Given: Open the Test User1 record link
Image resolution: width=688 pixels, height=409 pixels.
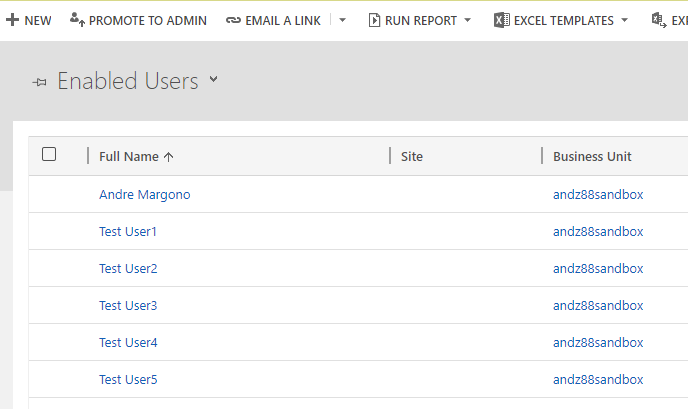Looking at the screenshot, I should tap(128, 232).
